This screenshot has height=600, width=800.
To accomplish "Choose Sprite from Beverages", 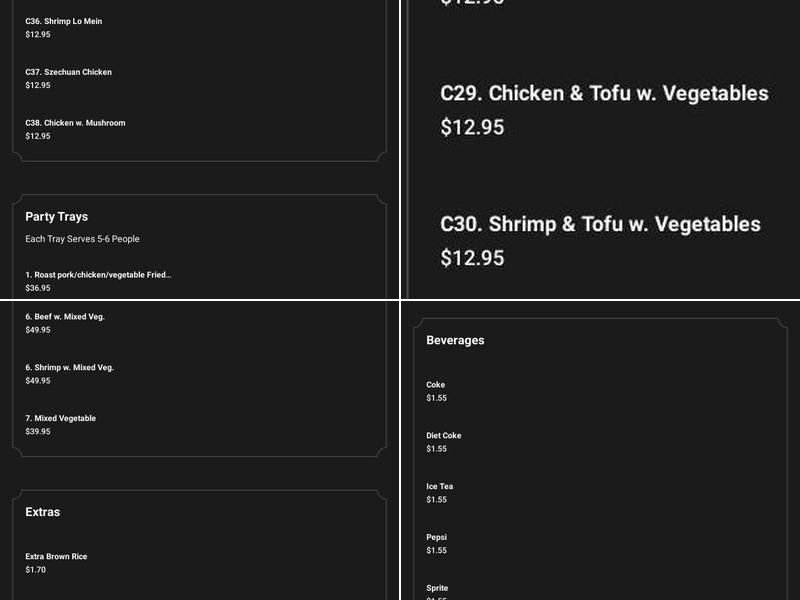I will coord(437,588).
